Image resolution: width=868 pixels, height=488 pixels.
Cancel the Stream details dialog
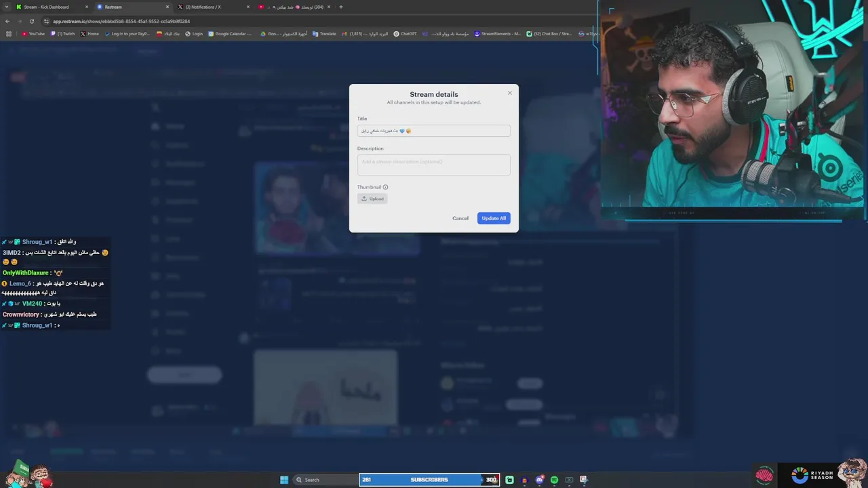(x=460, y=218)
